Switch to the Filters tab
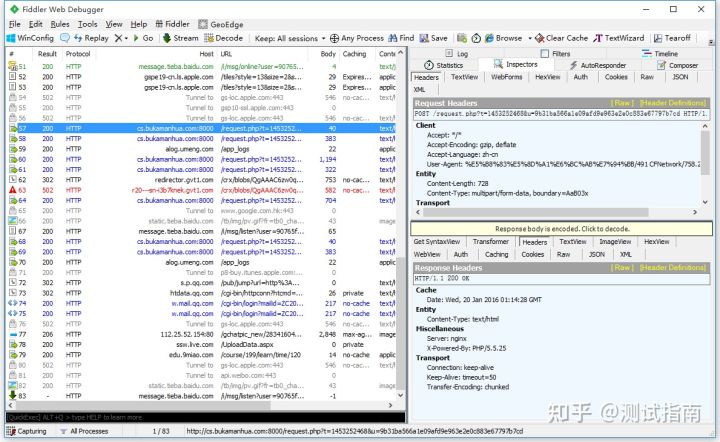 pyautogui.click(x=556, y=54)
